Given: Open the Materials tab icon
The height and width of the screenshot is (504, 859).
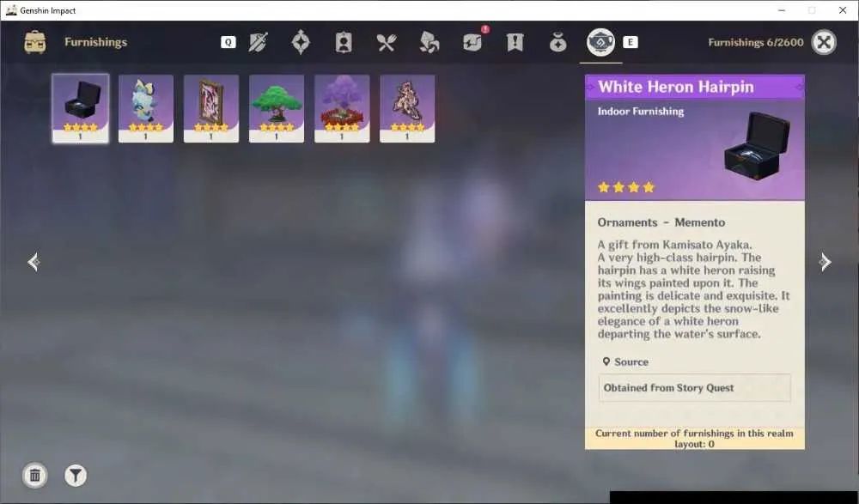Looking at the screenshot, I should pyautogui.click(x=429, y=42).
